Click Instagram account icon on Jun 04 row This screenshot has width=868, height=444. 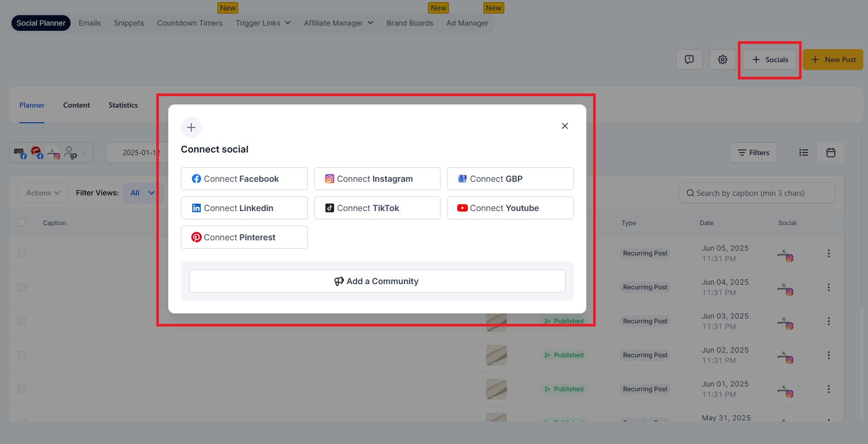pyautogui.click(x=785, y=289)
